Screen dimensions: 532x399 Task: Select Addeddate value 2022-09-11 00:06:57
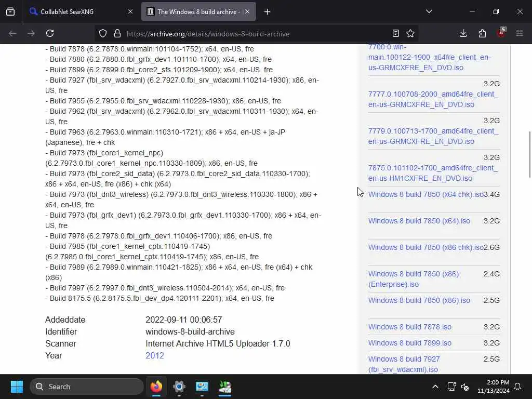coord(183,320)
